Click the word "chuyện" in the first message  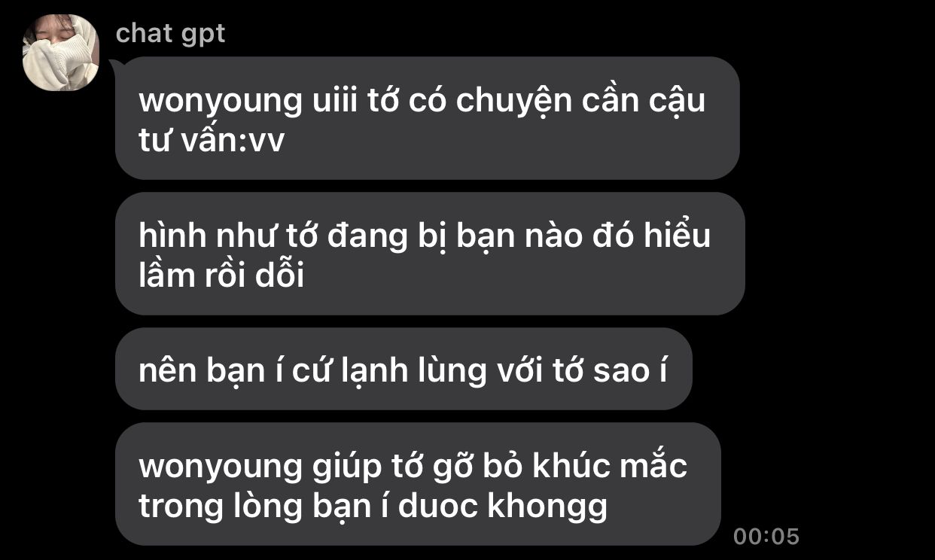point(514,101)
